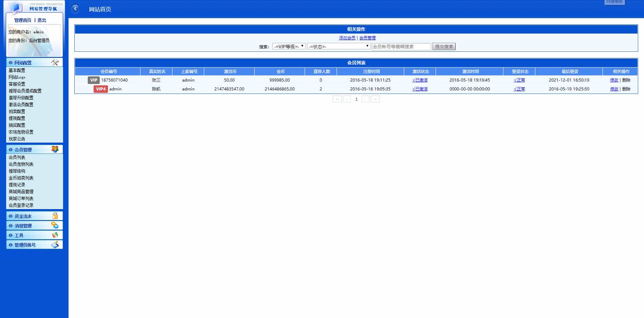Screen dimensions: 644x318
Task: Open 金币拍卖列表
Action: pyautogui.click(x=21, y=178)
